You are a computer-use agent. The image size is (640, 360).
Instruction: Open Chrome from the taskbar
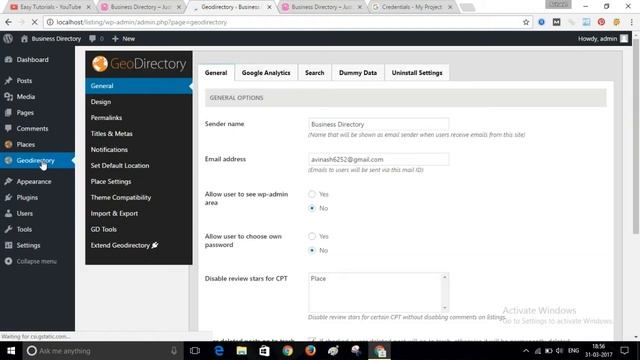point(287,351)
